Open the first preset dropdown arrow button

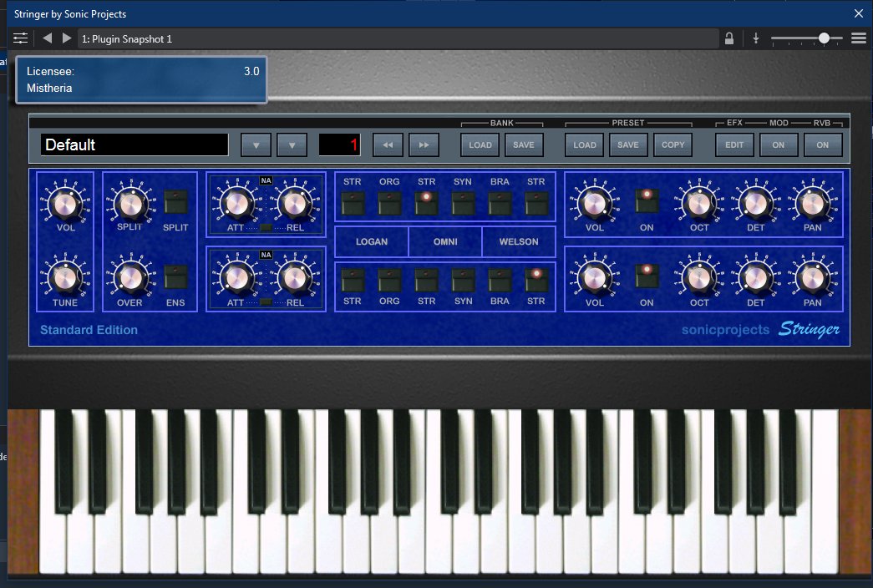click(x=256, y=144)
